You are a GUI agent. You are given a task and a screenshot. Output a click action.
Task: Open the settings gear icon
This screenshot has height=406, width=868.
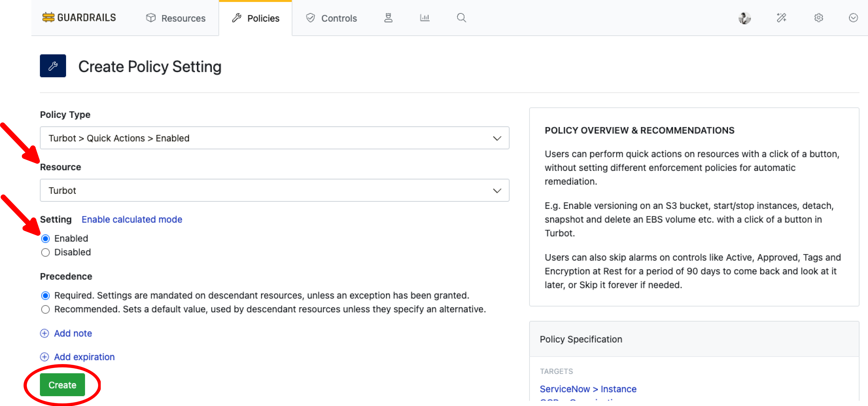819,18
